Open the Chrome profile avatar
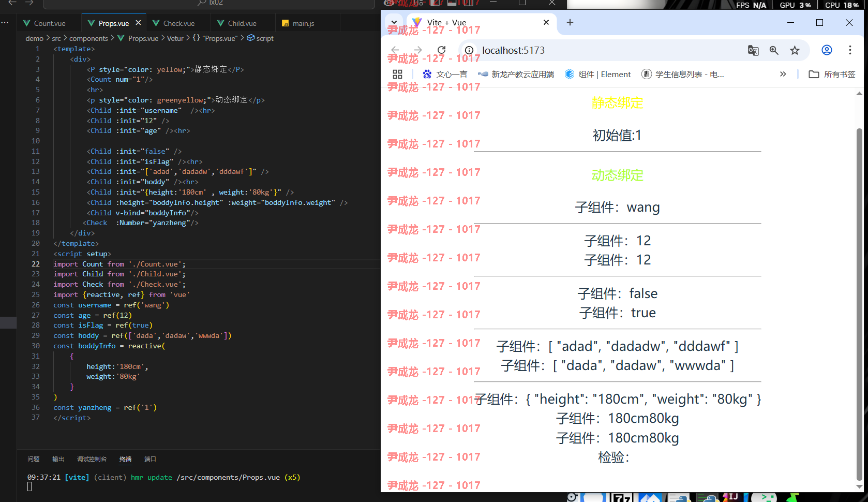868x502 pixels. 827,50
